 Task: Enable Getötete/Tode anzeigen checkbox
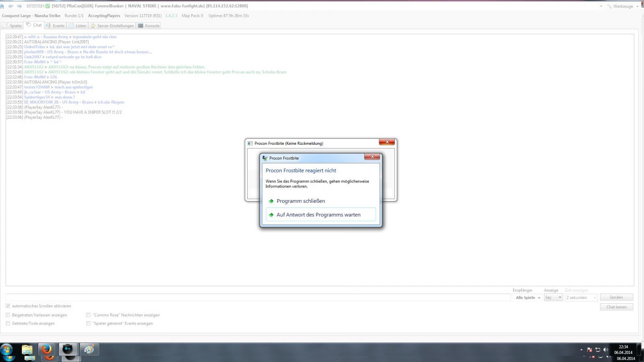[8, 323]
